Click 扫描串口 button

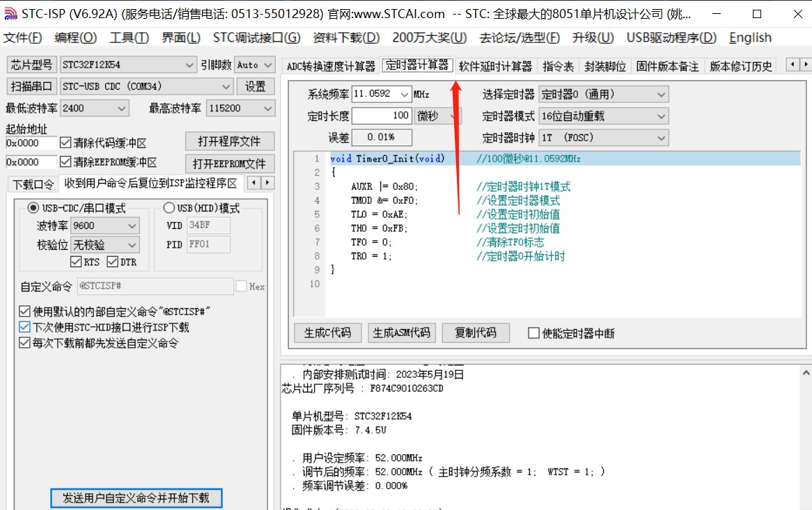pos(31,86)
